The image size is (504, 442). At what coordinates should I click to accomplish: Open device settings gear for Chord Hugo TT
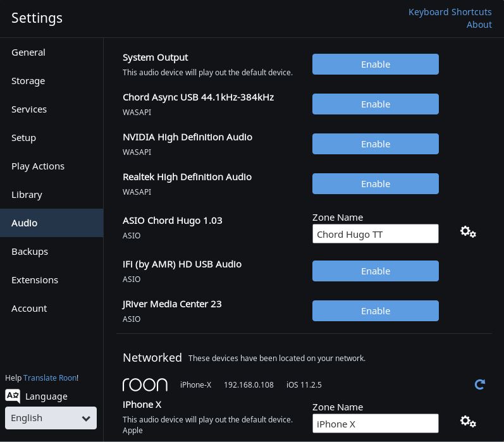coord(468,232)
